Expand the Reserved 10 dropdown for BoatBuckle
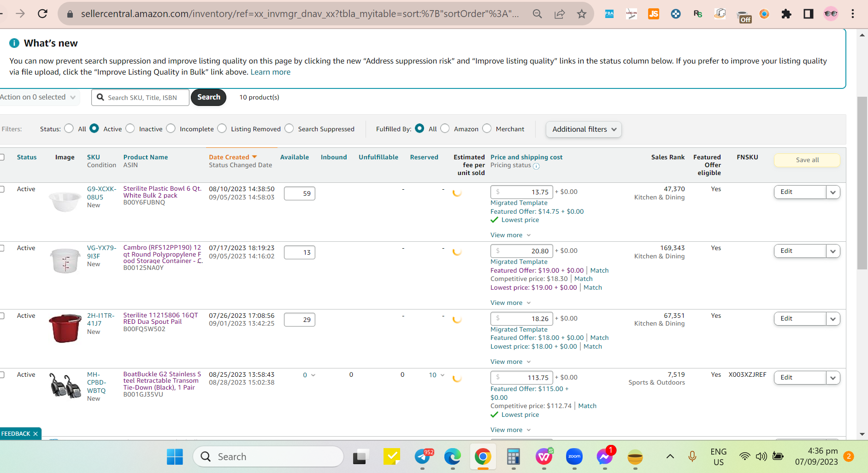868x473 pixels. [437, 375]
